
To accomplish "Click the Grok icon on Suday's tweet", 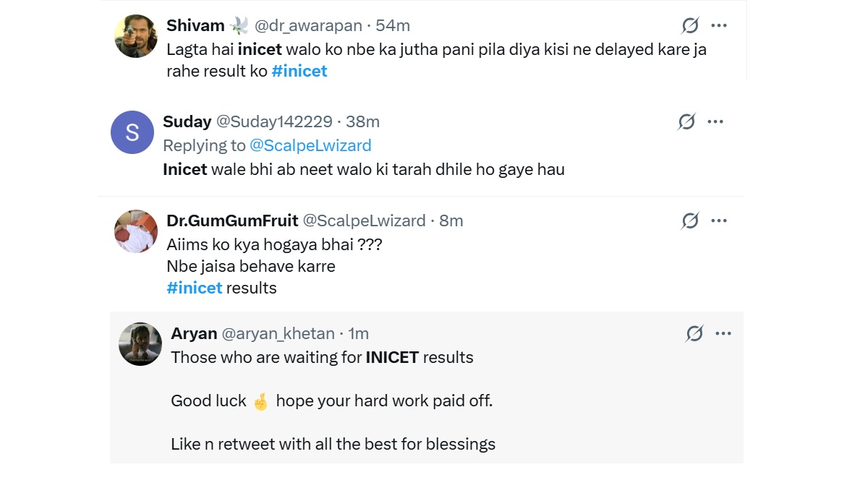I will [x=685, y=121].
